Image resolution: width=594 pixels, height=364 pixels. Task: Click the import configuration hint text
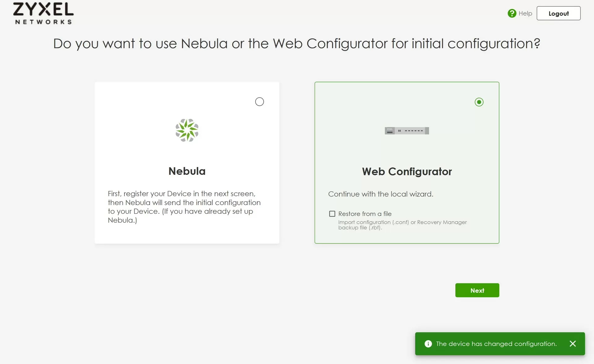(402, 225)
